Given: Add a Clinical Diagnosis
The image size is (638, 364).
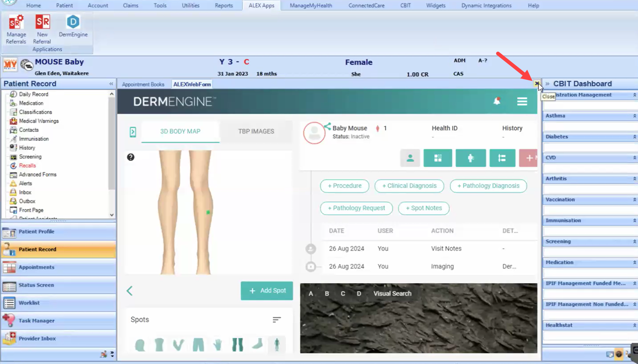Looking at the screenshot, I should click(409, 186).
